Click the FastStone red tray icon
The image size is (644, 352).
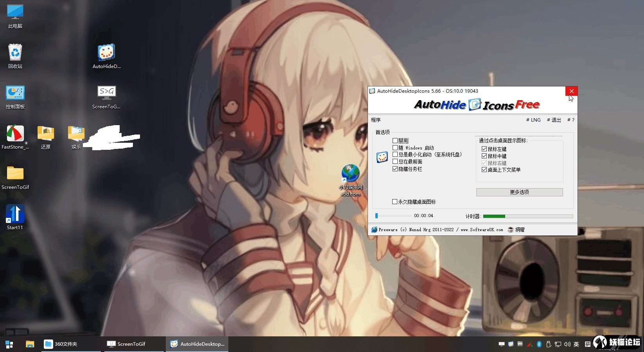(x=530, y=345)
